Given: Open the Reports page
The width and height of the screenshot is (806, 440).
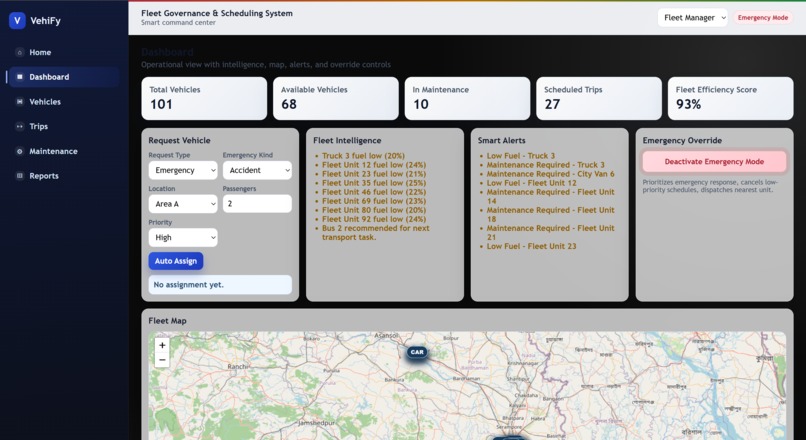Looking at the screenshot, I should coord(64,176).
